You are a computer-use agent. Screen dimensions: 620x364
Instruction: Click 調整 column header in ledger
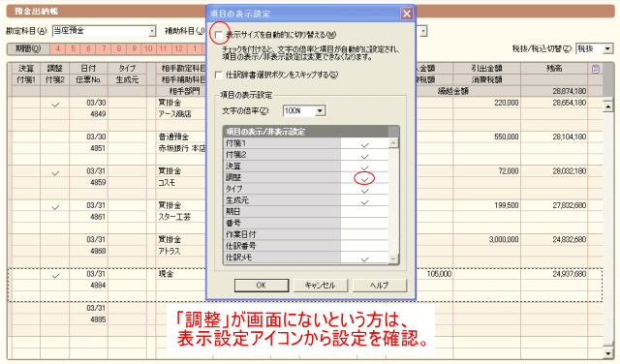coord(54,69)
